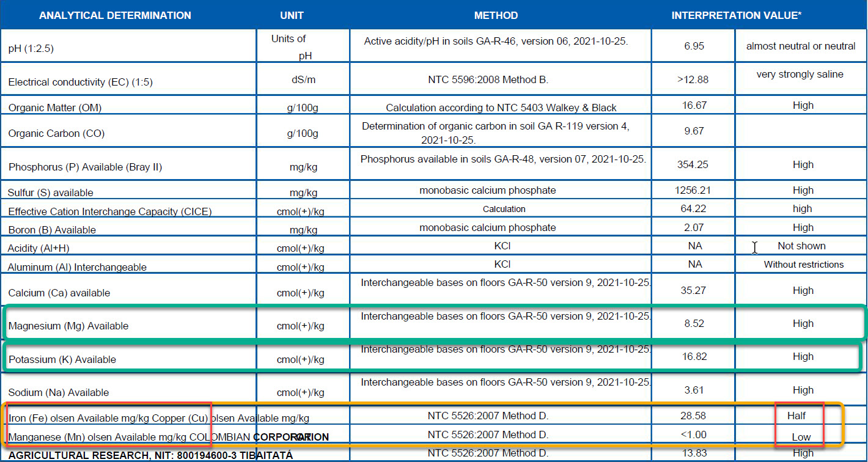Click the manganese value <1.00
868x462 pixels.
point(693,435)
